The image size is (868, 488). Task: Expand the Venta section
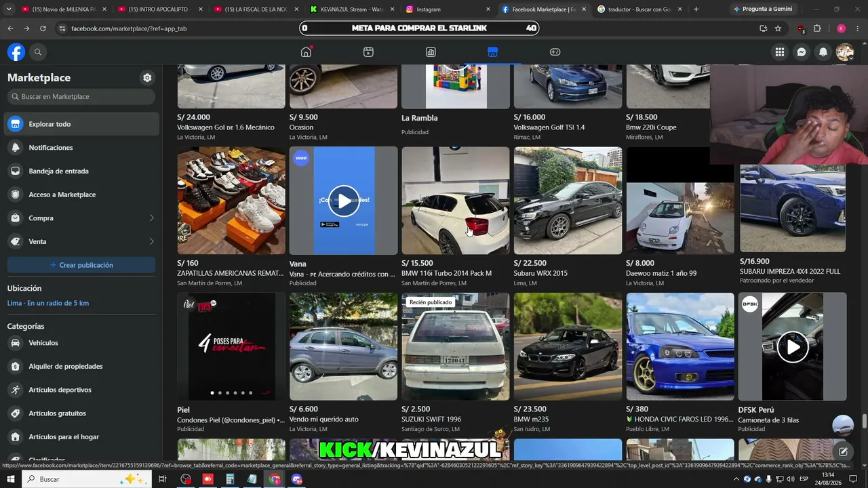[x=81, y=242]
